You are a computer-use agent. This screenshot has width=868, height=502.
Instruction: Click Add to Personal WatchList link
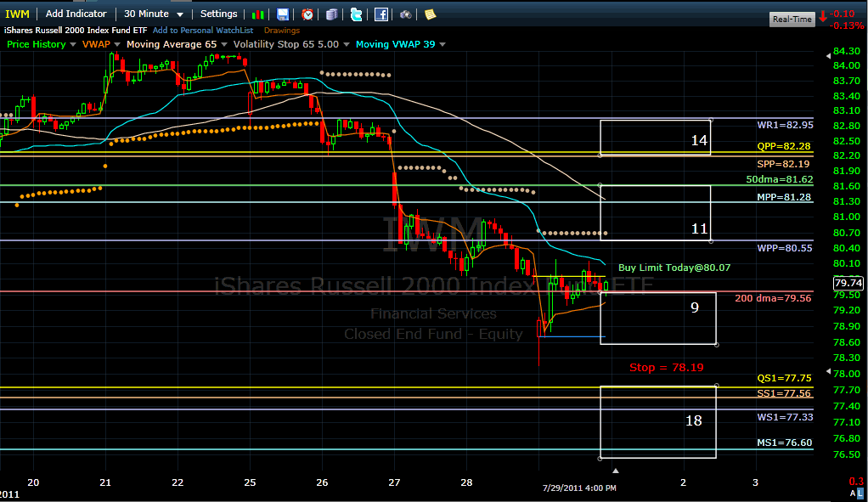tap(203, 31)
